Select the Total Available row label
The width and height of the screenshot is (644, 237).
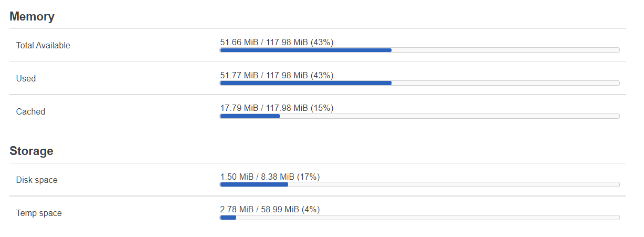(x=43, y=45)
